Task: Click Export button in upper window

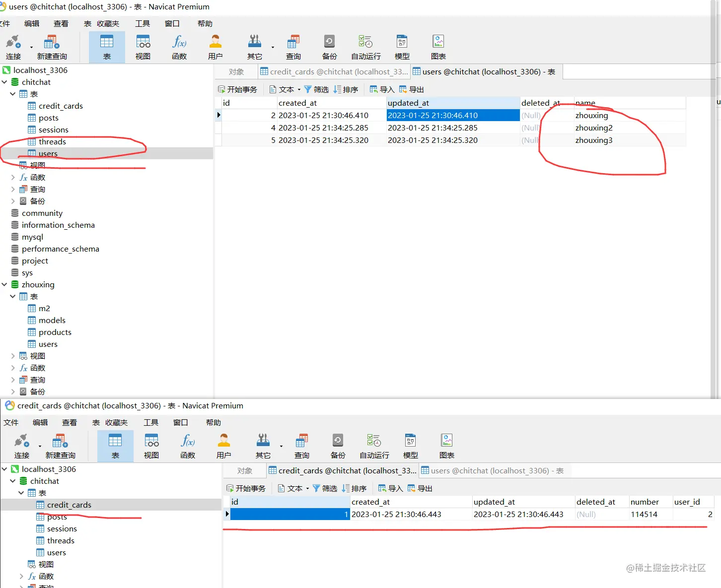Action: 412,89
